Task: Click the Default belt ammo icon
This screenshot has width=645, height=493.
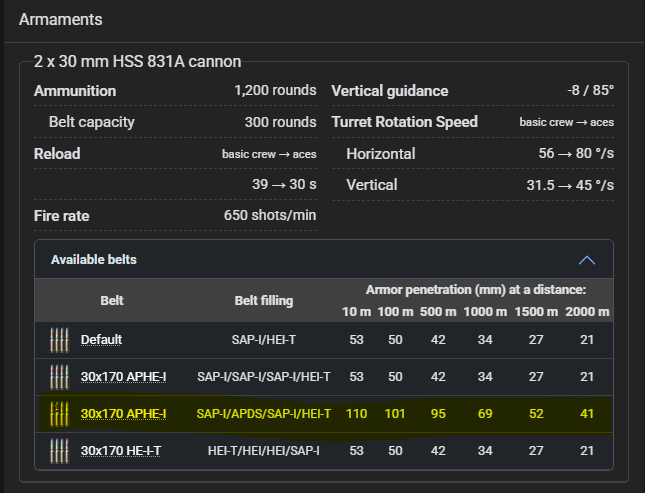Action: pyautogui.click(x=59, y=340)
